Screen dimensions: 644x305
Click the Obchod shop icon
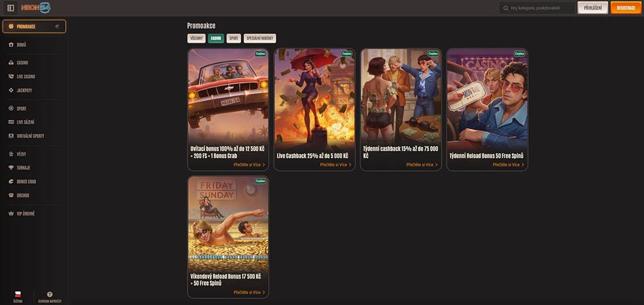point(11,195)
